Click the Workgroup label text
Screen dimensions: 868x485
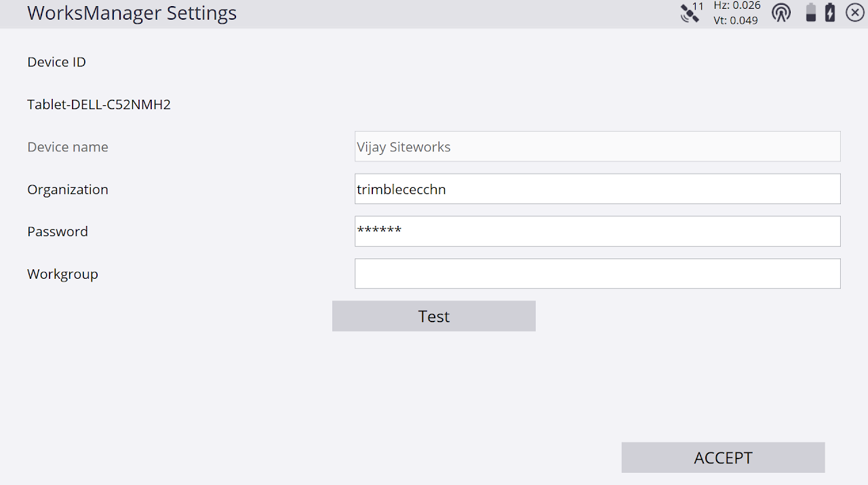(x=62, y=274)
